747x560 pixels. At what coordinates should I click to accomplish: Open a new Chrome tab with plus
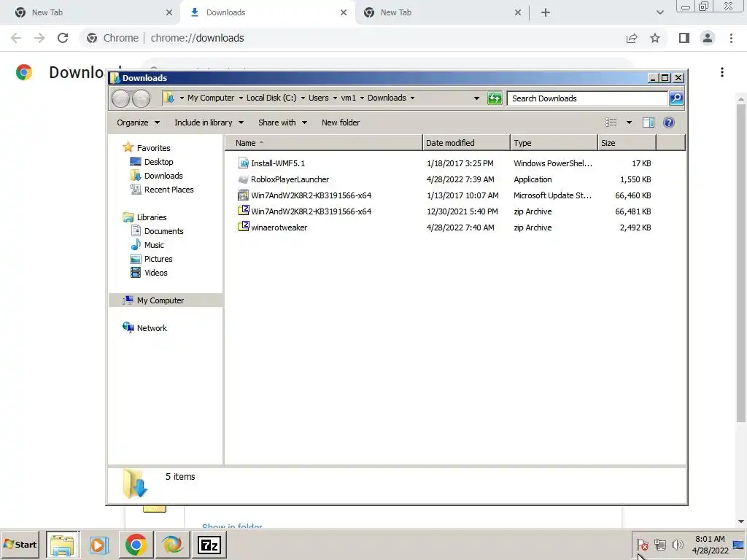coord(546,12)
